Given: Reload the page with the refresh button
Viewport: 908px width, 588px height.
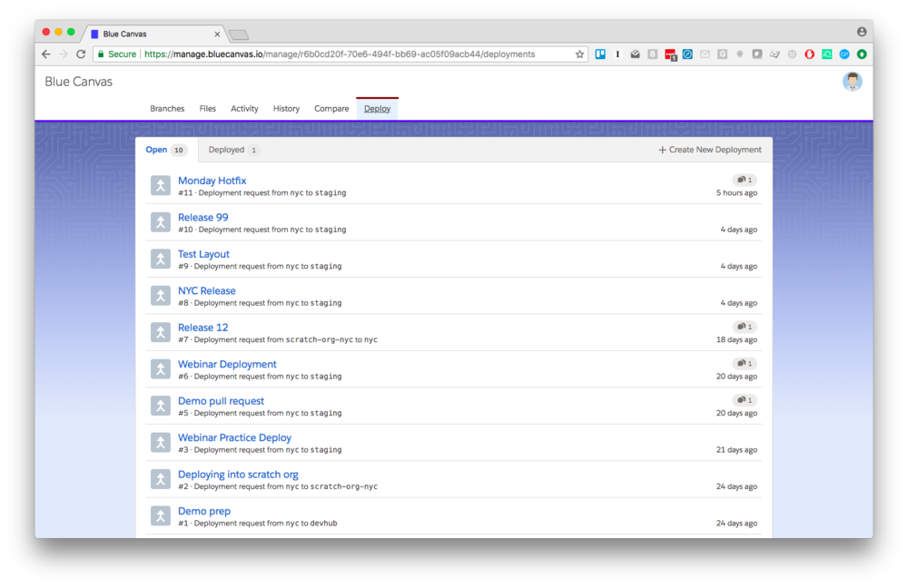Looking at the screenshot, I should coord(81,54).
